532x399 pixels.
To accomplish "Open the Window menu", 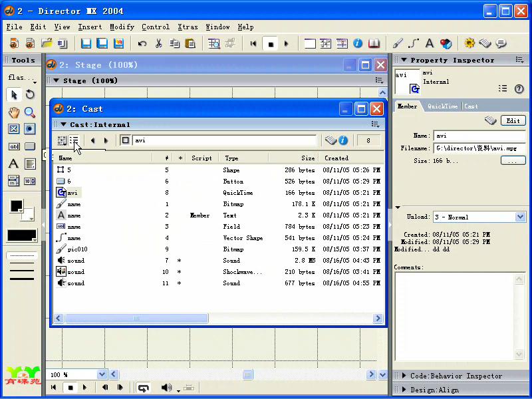I will coord(218,27).
